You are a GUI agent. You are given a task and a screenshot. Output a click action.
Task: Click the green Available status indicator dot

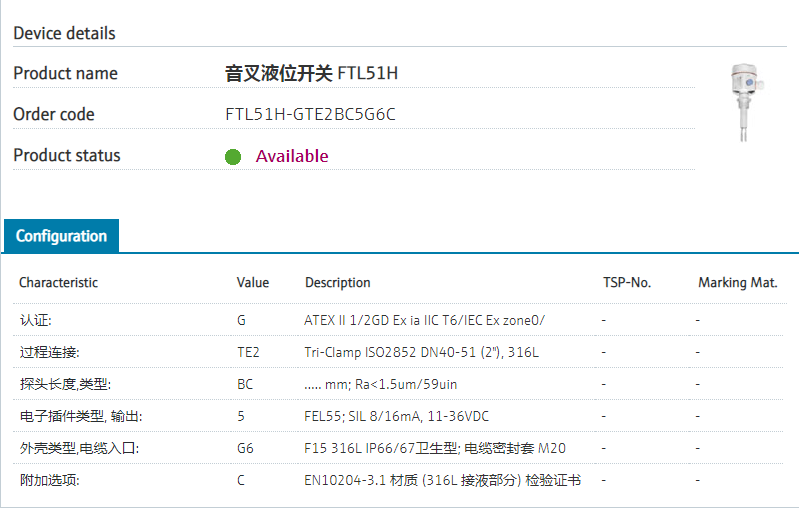233,157
